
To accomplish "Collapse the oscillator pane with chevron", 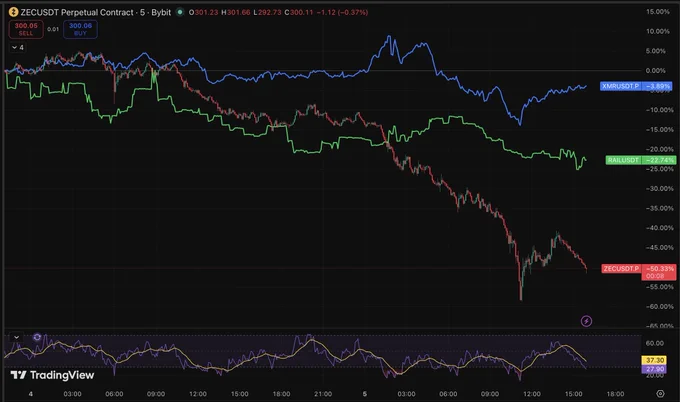I will point(16,337).
